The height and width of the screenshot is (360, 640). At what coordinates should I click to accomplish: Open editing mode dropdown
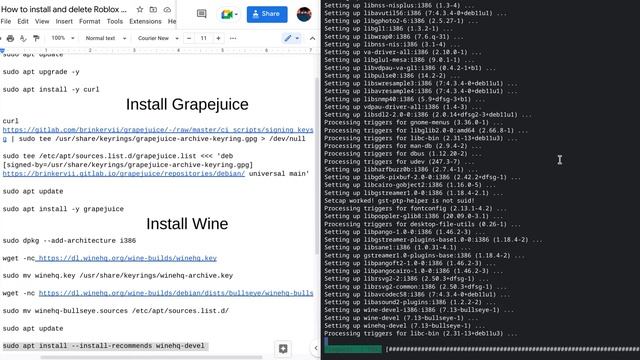(291, 38)
